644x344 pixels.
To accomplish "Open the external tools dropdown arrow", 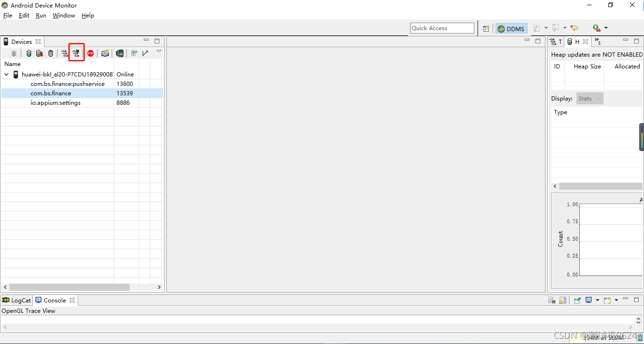I will tap(606, 28).
